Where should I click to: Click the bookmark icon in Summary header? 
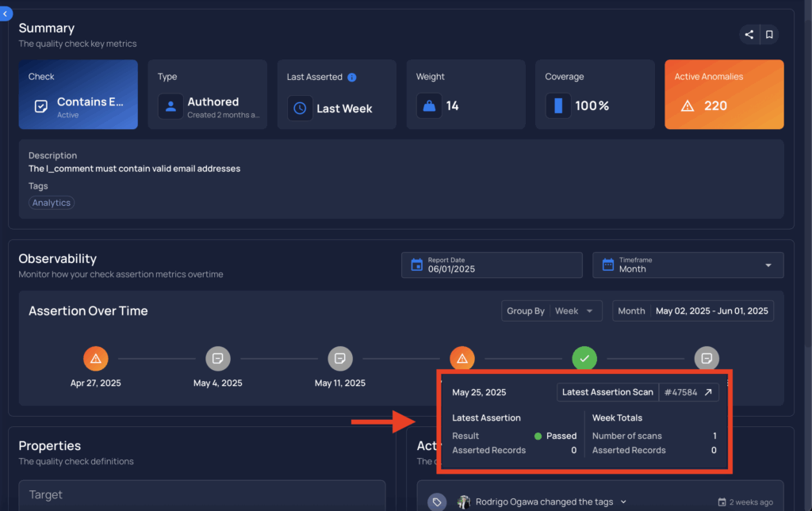tap(769, 35)
